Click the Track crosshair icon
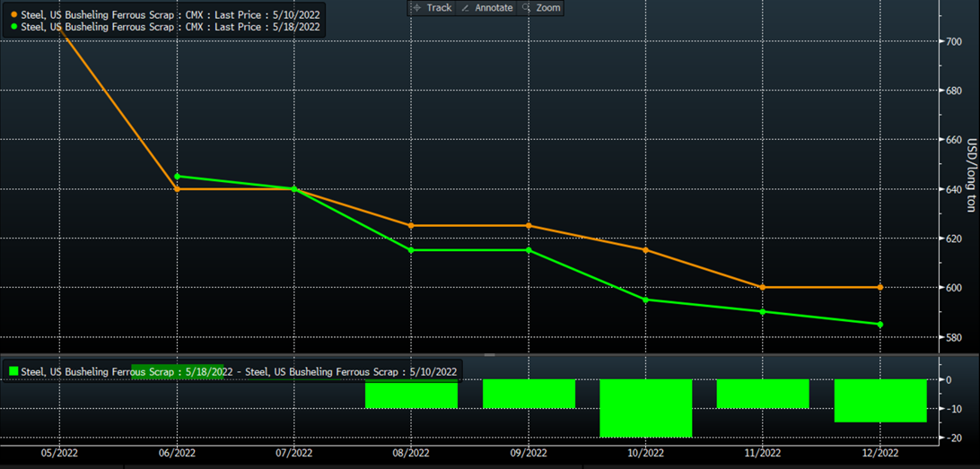This screenshot has height=469, width=980. point(416,8)
